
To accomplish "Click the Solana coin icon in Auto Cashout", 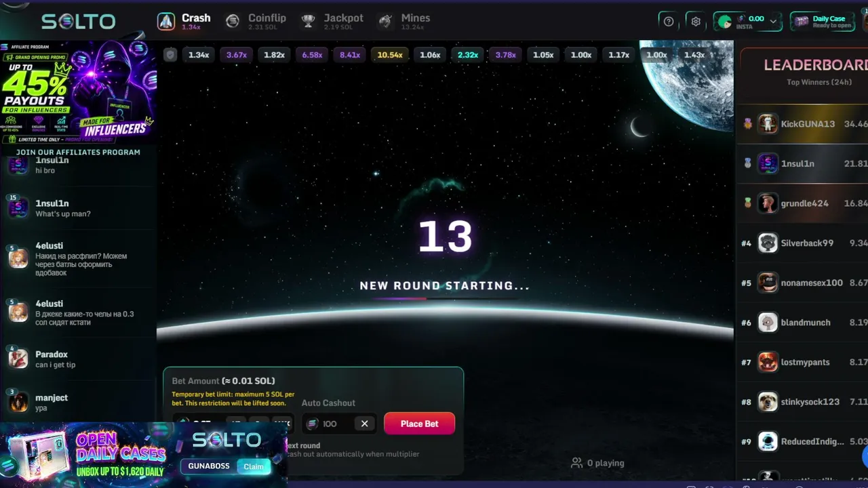I will coord(312,424).
